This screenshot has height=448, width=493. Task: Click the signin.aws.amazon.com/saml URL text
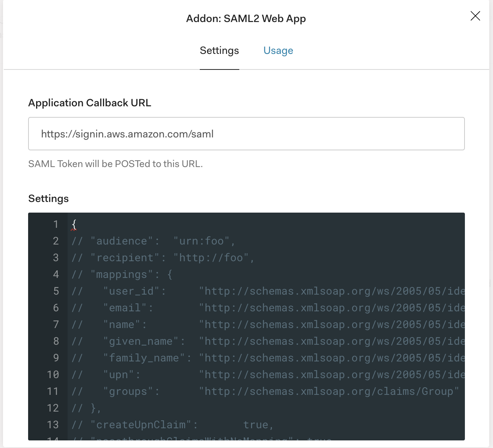tap(127, 134)
